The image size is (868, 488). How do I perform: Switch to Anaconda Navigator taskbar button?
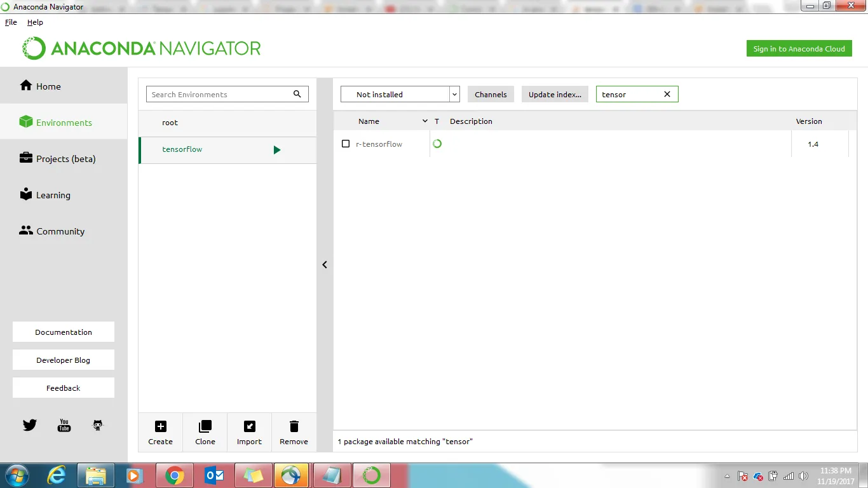click(x=371, y=475)
